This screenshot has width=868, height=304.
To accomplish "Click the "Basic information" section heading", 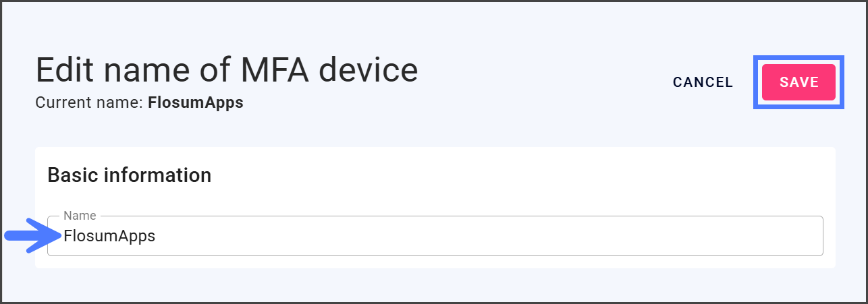I will click(129, 175).
